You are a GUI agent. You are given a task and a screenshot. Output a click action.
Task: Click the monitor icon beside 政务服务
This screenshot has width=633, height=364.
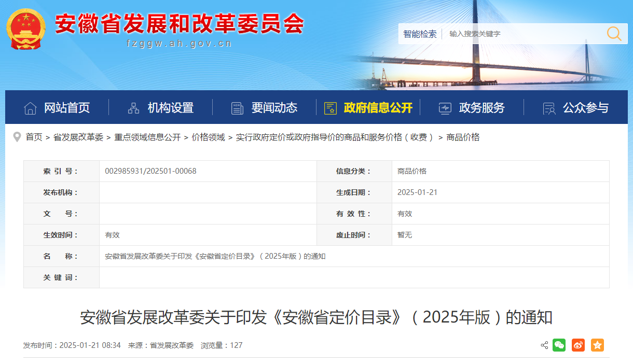pos(445,108)
